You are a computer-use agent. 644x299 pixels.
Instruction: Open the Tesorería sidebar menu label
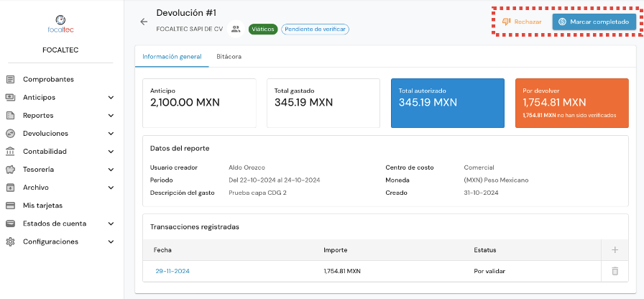[x=38, y=169]
